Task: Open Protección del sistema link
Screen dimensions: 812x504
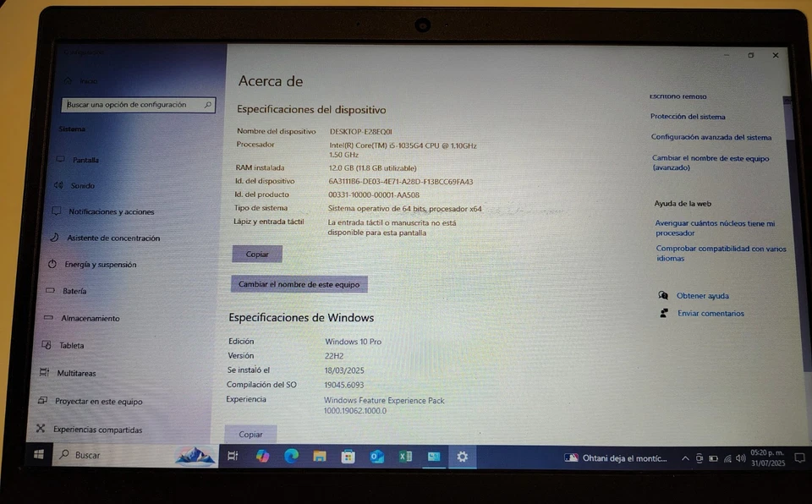Action: point(688,117)
